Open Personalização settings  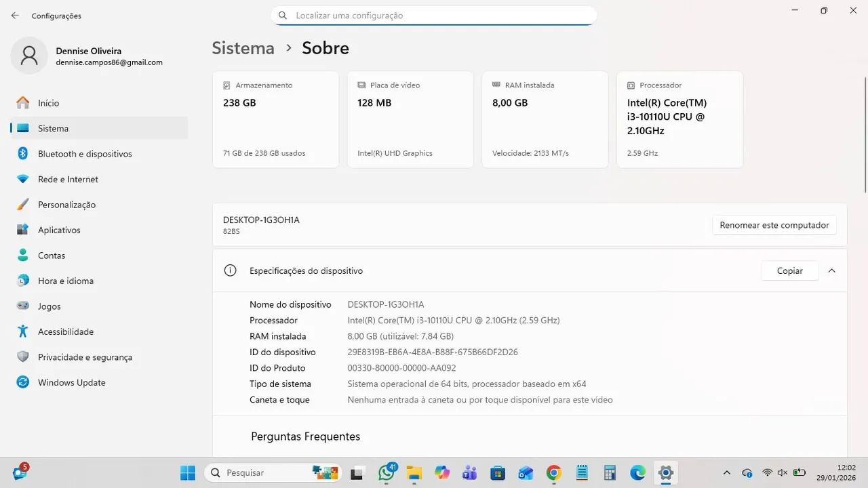[66, 204]
